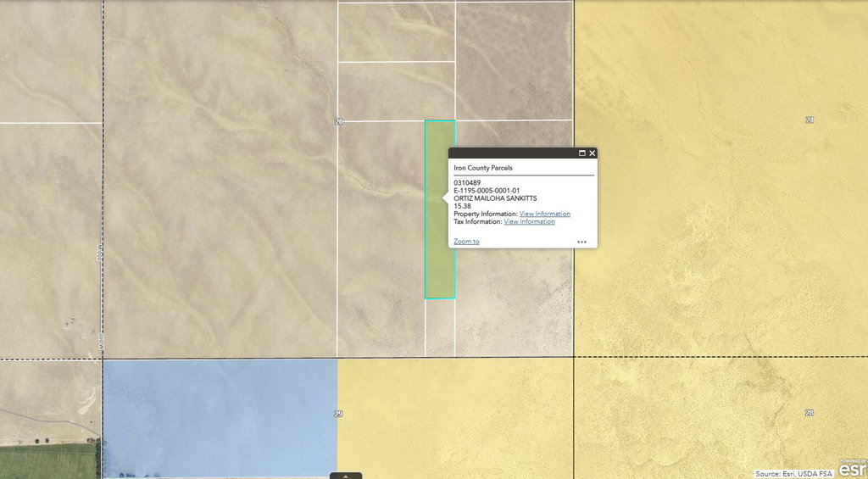The height and width of the screenshot is (479, 868).
Task: Click the Source: Esri, USDA FSA attribution
Action: coord(794,474)
